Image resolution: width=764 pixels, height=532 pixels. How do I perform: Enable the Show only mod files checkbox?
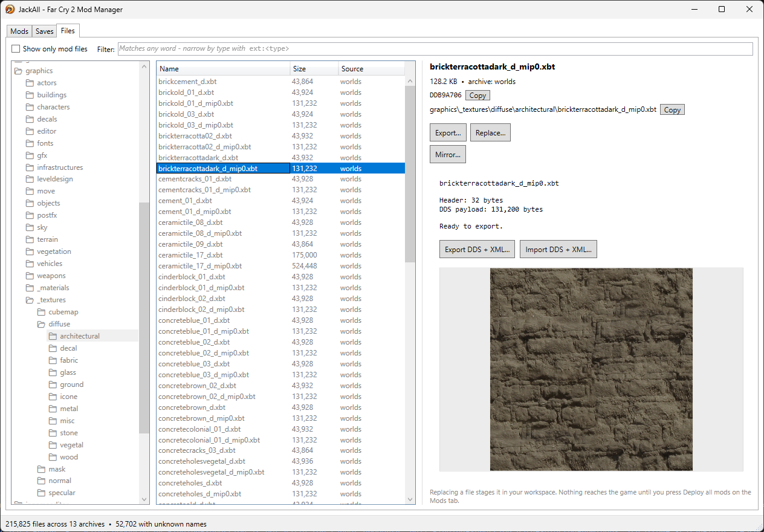click(16, 49)
